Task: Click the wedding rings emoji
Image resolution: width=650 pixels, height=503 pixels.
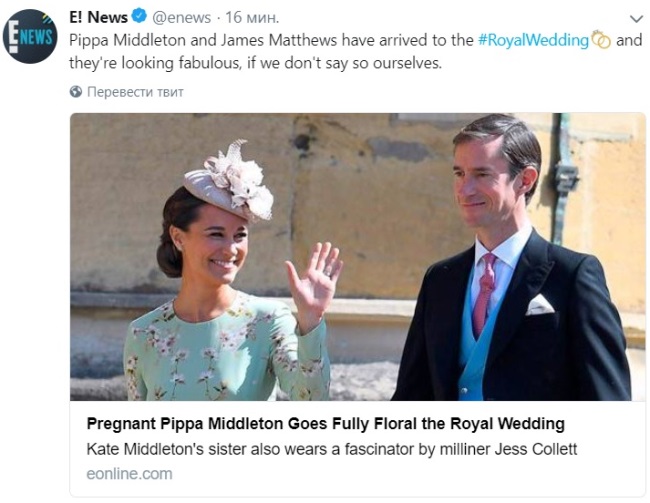Action: (x=601, y=40)
